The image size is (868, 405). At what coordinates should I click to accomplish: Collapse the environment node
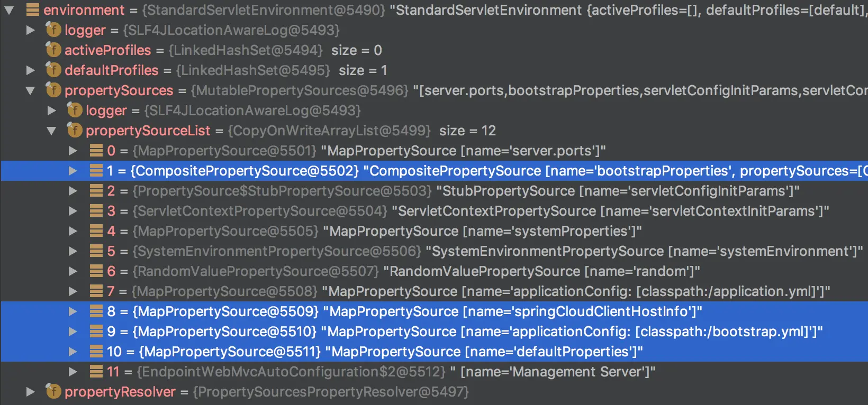coord(10,10)
